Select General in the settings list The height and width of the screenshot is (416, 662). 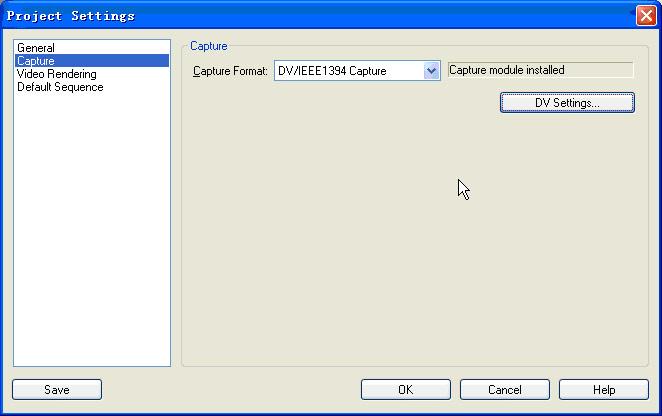pyautogui.click(x=92, y=48)
